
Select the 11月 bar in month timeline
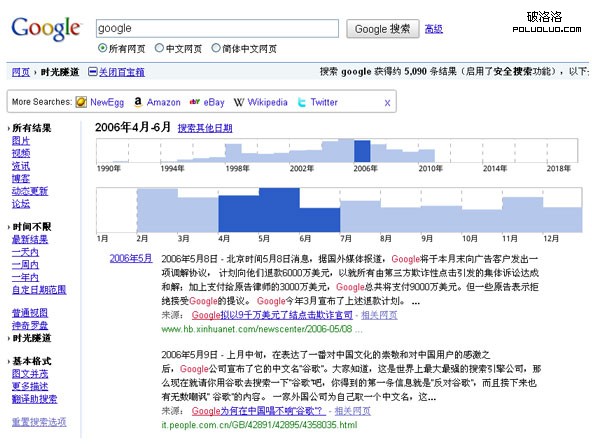point(523,215)
